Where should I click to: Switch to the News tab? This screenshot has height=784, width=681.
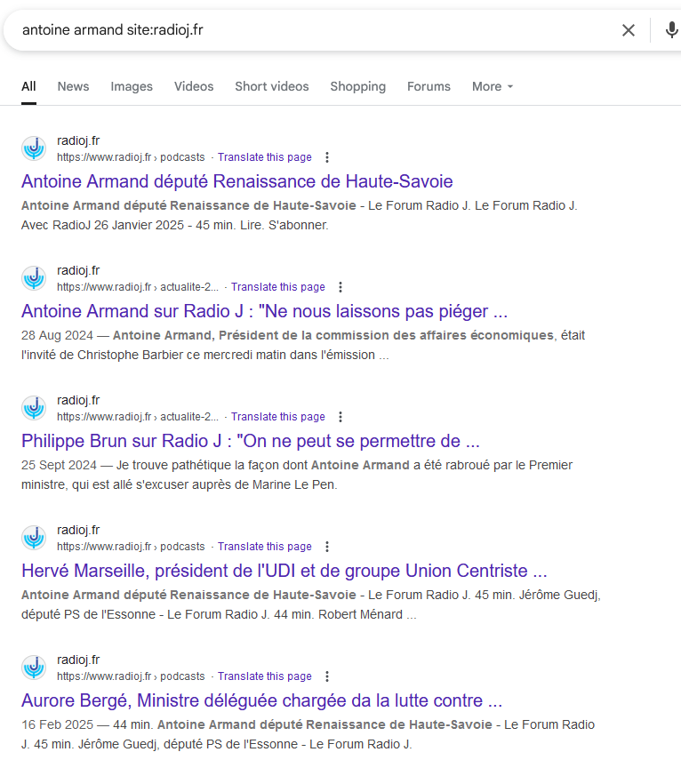point(73,86)
